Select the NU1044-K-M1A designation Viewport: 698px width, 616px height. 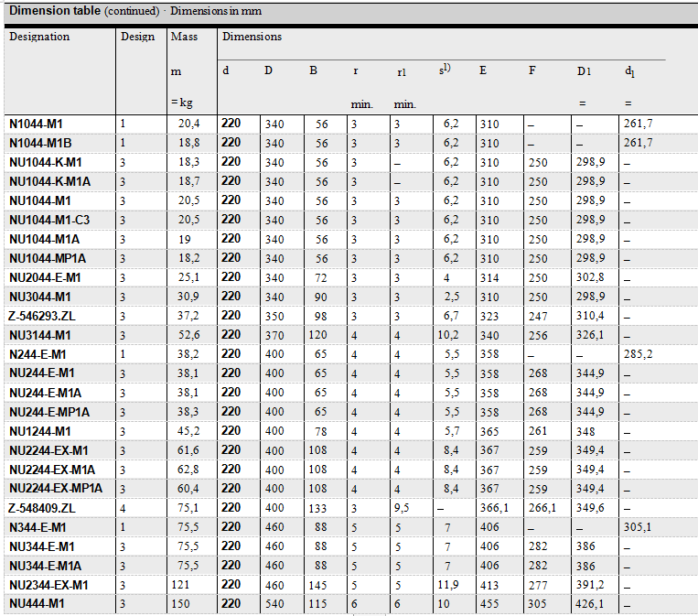tap(49, 181)
